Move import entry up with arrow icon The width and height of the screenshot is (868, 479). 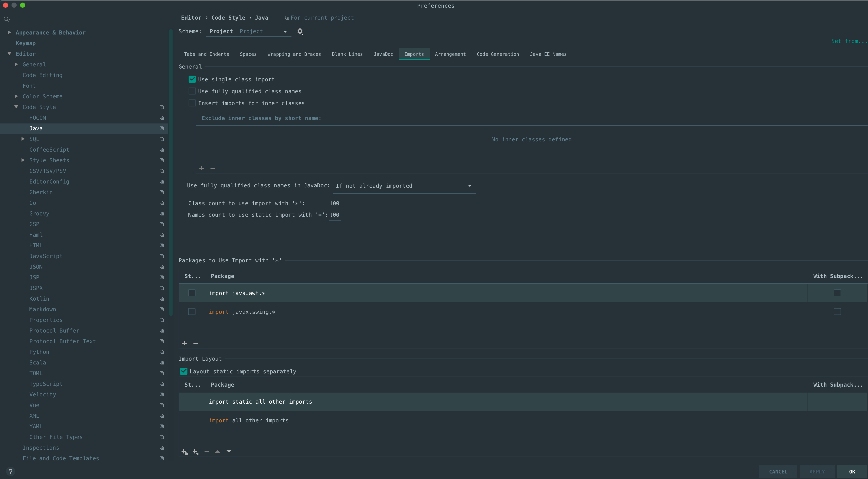pos(218,451)
